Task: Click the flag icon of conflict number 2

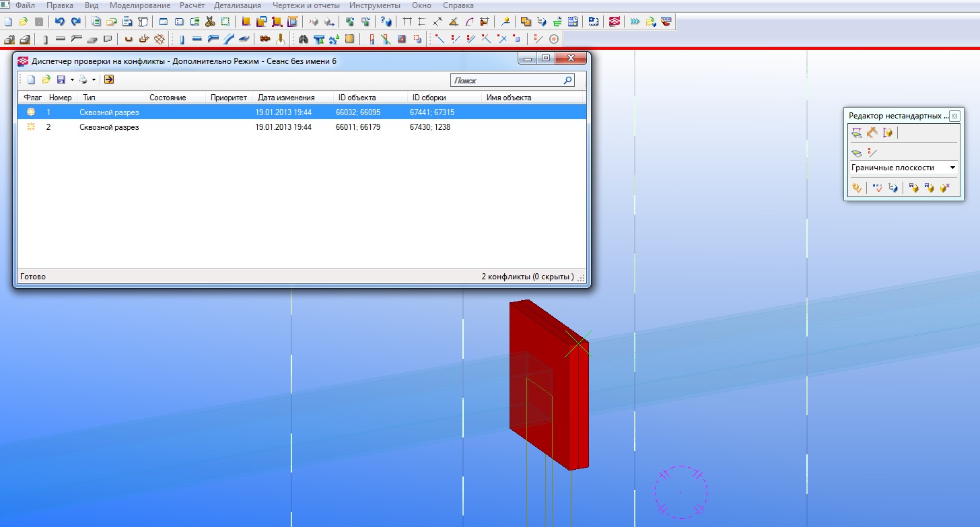Action: (30, 127)
